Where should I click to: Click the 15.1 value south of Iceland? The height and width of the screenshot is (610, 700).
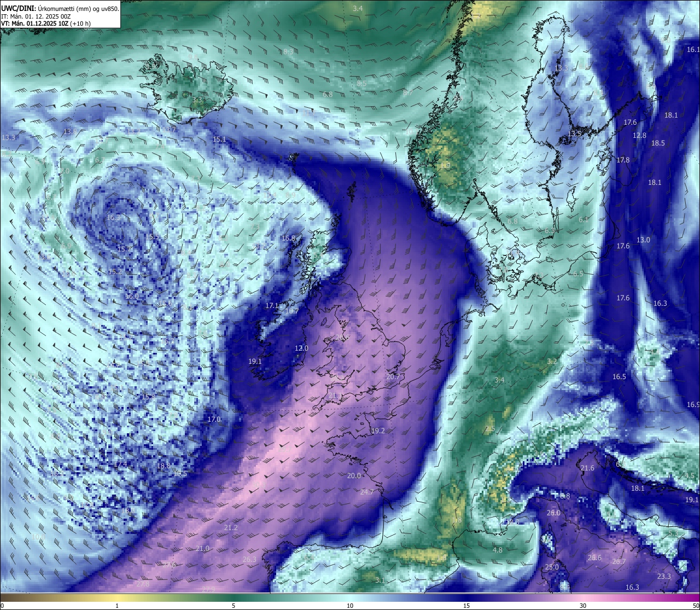219,140
